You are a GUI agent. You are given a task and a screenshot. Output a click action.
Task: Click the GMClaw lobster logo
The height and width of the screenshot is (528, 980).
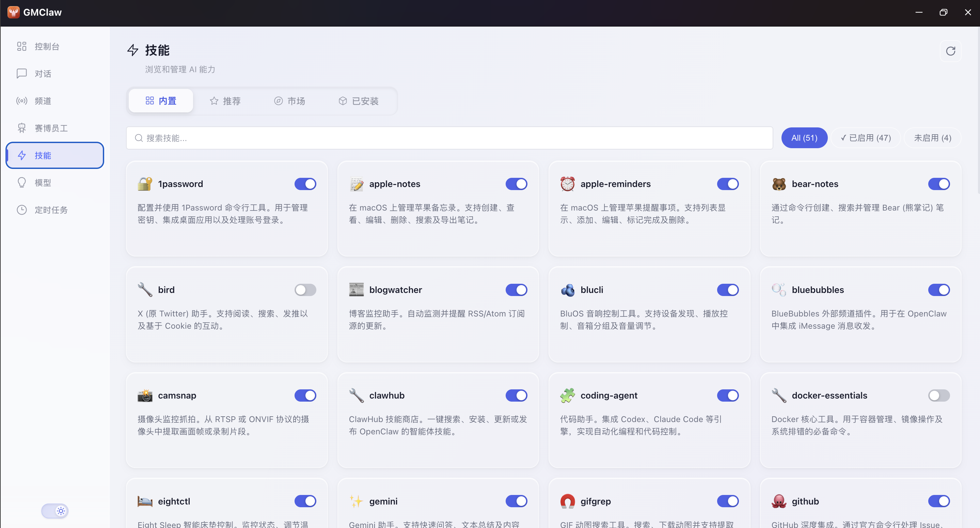(13, 12)
